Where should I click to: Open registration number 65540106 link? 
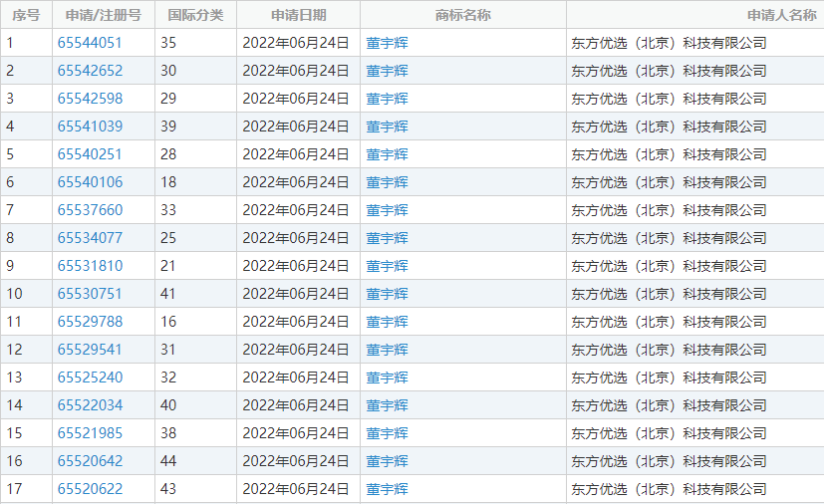tap(90, 182)
